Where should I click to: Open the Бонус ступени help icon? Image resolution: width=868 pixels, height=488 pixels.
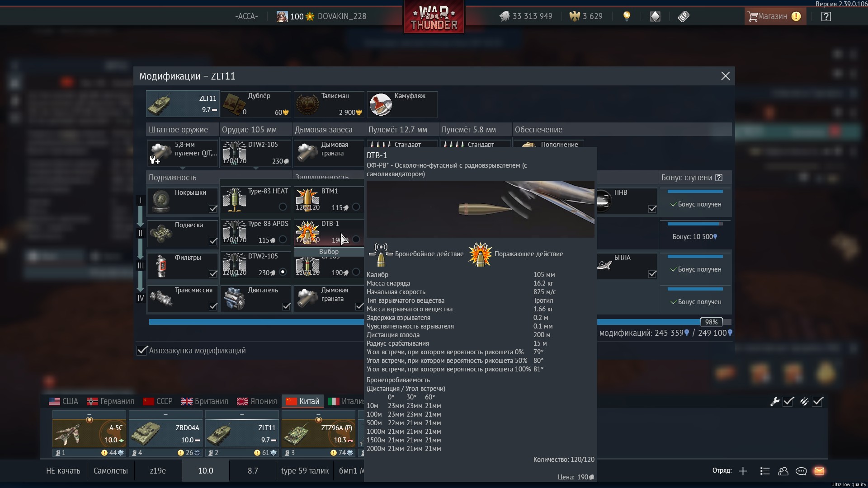point(719,178)
